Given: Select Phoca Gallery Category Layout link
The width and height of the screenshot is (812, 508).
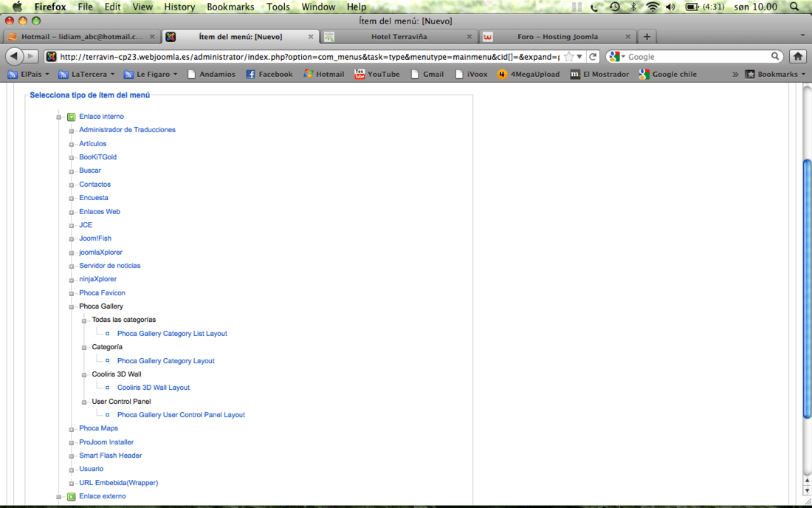Looking at the screenshot, I should click(165, 361).
